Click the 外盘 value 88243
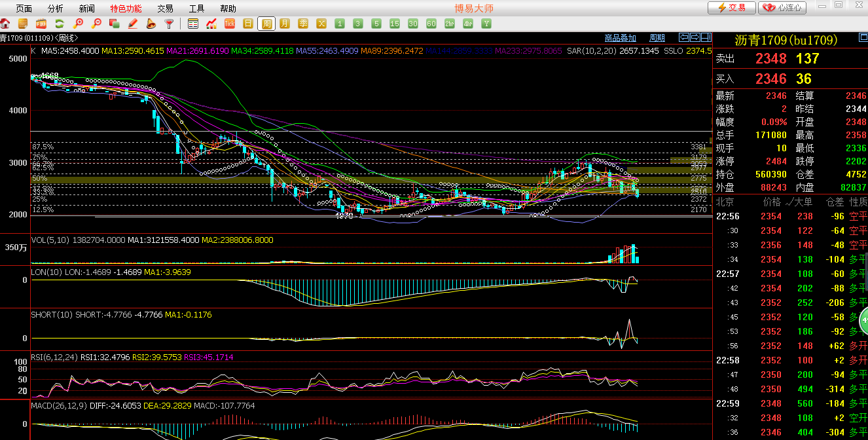Image resolution: width=868 pixels, height=440 pixels. [x=773, y=187]
